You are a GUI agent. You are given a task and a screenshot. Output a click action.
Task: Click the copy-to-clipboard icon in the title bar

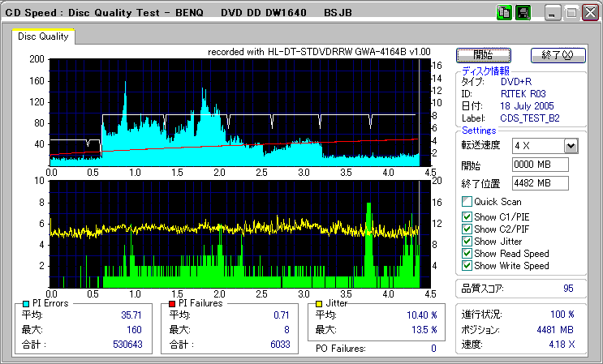pos(504,13)
